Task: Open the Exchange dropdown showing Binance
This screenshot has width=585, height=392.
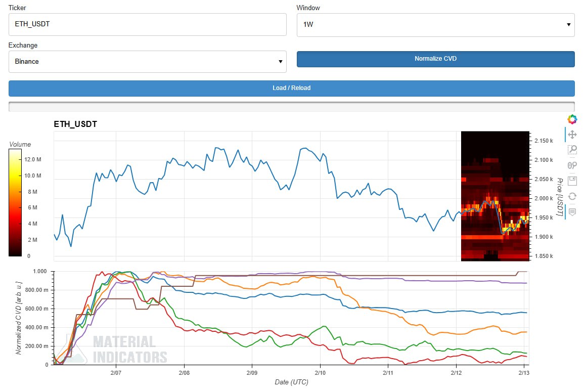Action: [x=147, y=62]
